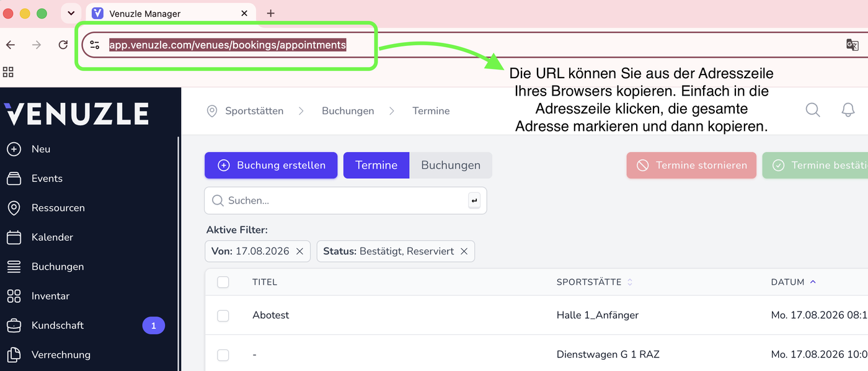Click the Aktive Filter label

pyautogui.click(x=237, y=230)
